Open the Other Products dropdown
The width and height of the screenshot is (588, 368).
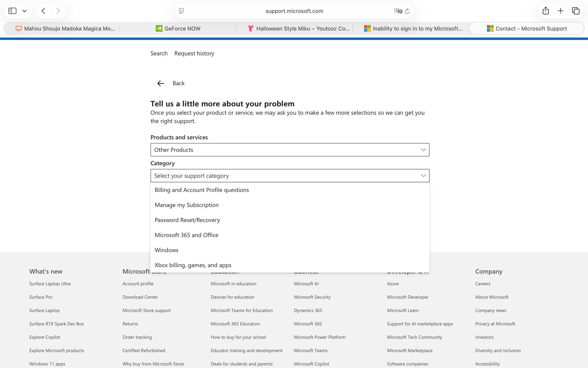click(290, 150)
